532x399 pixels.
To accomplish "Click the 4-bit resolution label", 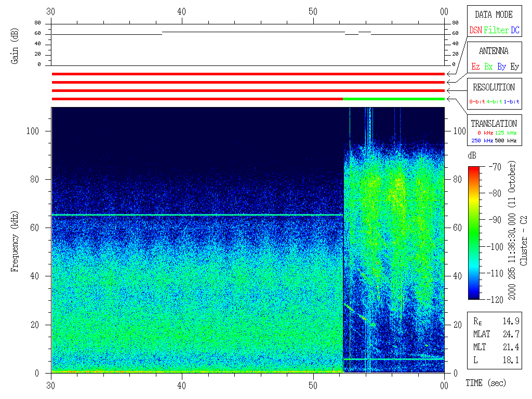I will (495, 102).
